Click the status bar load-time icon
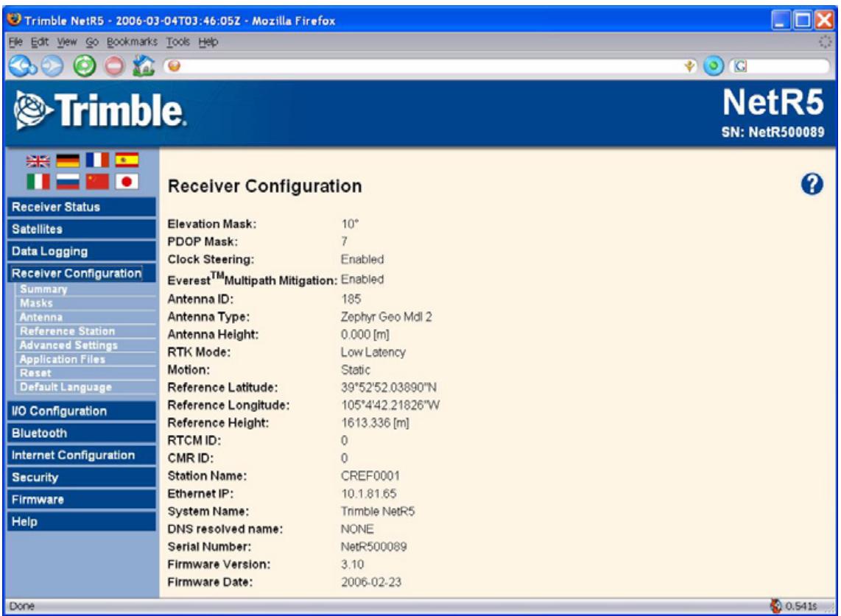The height and width of the screenshot is (616, 841). [775, 606]
